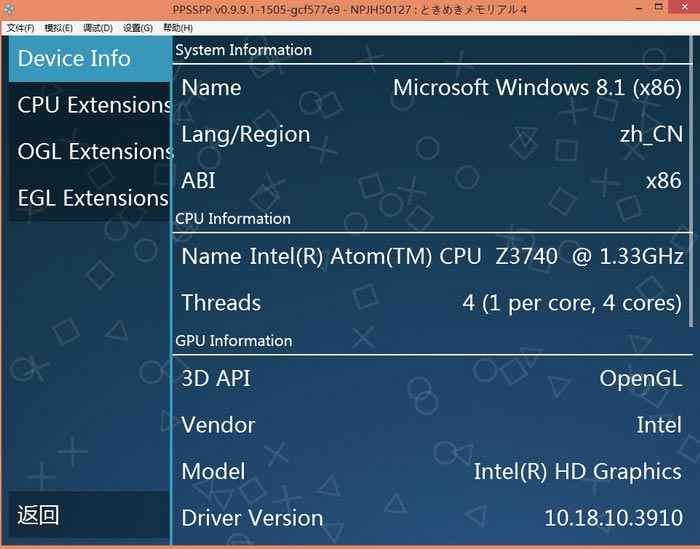
Task: Switch to the OGL Extensions tab
Action: coord(90,151)
